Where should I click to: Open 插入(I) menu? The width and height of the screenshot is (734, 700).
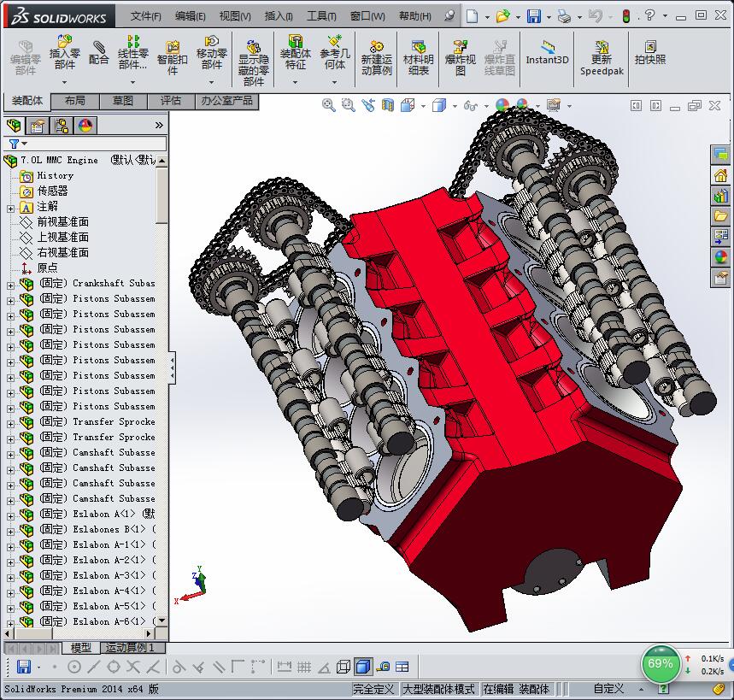[x=279, y=16]
